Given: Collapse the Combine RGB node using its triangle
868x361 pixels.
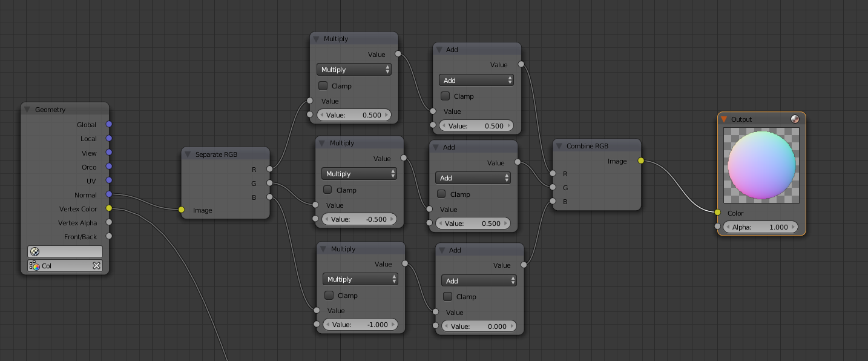Looking at the screenshot, I should pyautogui.click(x=559, y=146).
